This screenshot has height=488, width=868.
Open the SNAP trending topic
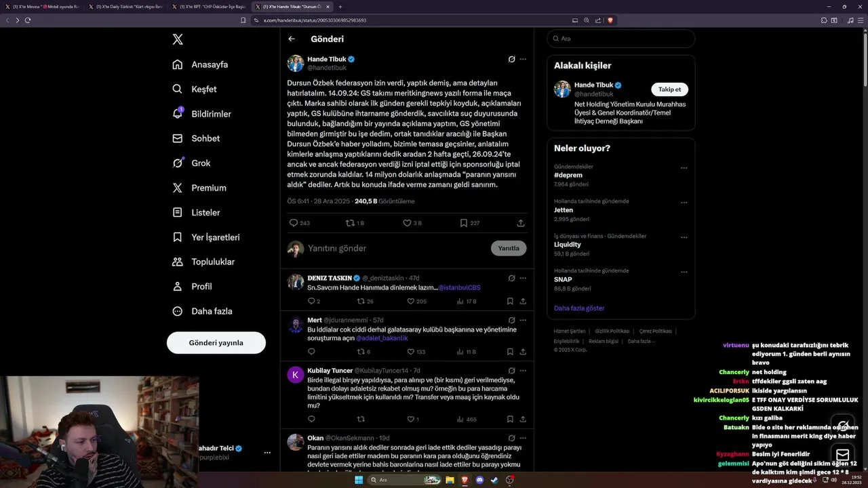click(563, 279)
